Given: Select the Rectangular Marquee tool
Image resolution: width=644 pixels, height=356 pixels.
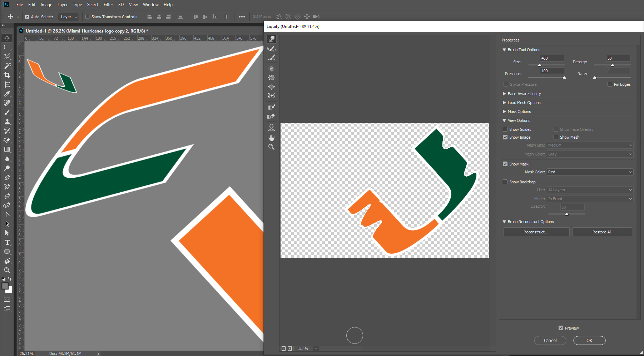Looking at the screenshot, I should (x=7, y=47).
